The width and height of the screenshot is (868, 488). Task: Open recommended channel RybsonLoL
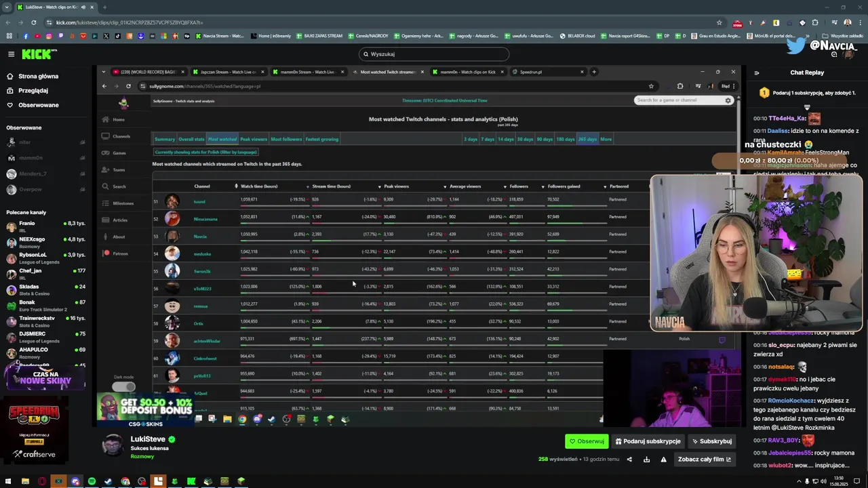45,258
